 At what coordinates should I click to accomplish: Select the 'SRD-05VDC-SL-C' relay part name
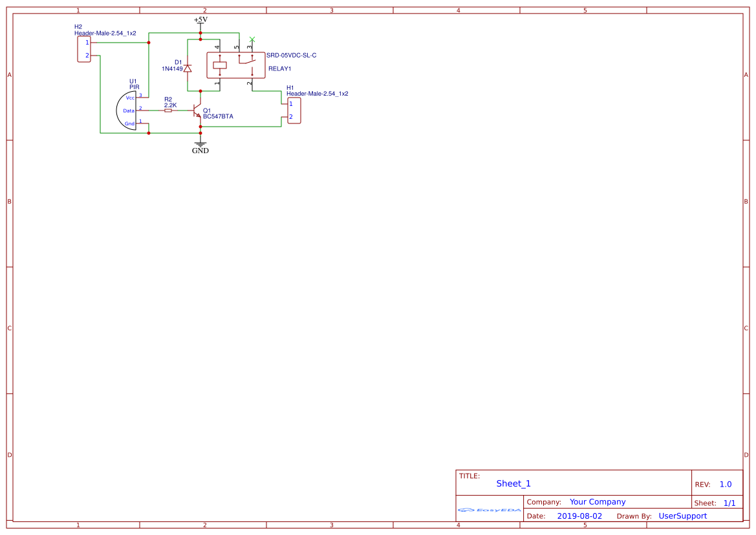point(291,56)
